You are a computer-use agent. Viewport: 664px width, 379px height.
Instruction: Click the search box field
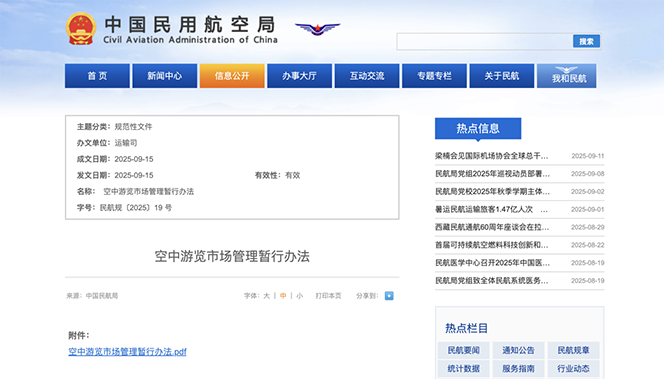click(x=484, y=41)
